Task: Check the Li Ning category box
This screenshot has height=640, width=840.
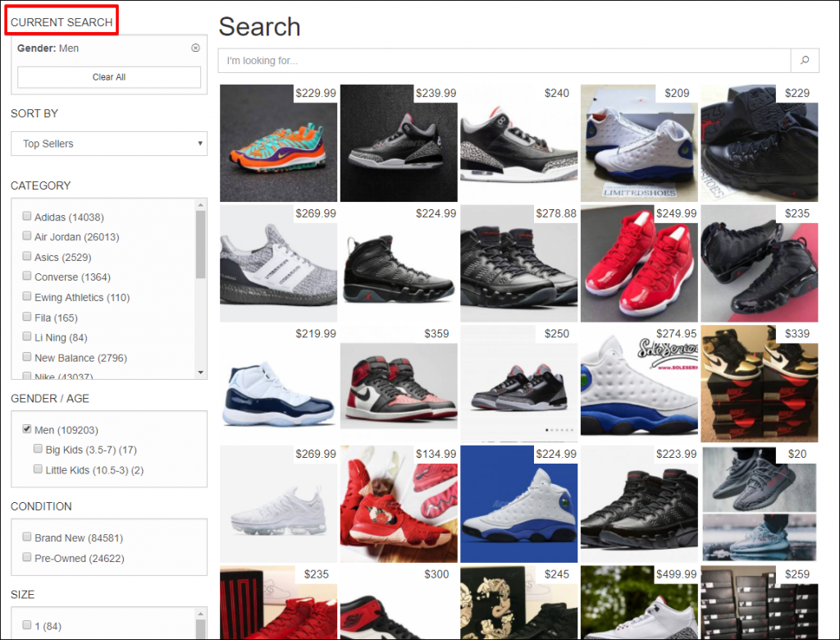Action: [26, 336]
